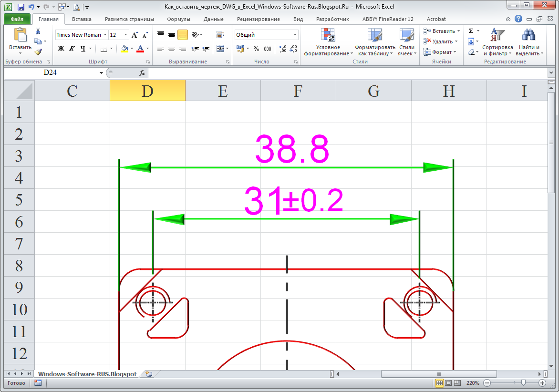Open Условное форматирование menu
The image size is (559, 392).
(328, 42)
